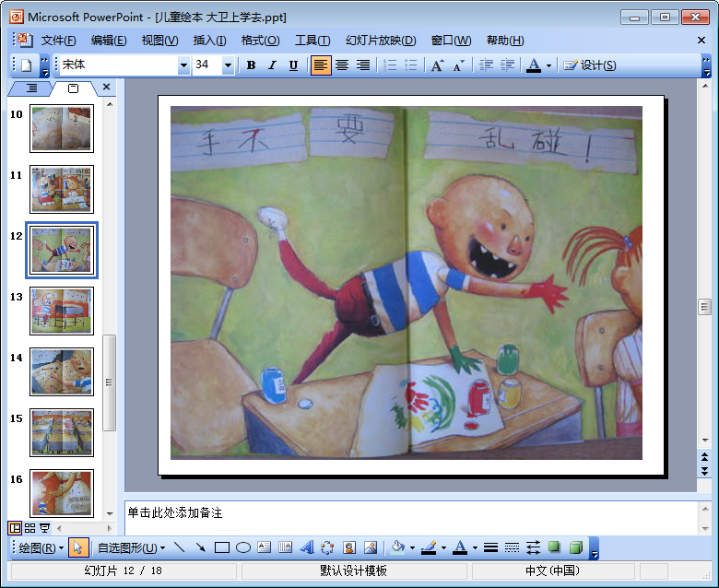The image size is (719, 588).
Task: Open the 设计(S) design pane
Action: pyautogui.click(x=590, y=65)
